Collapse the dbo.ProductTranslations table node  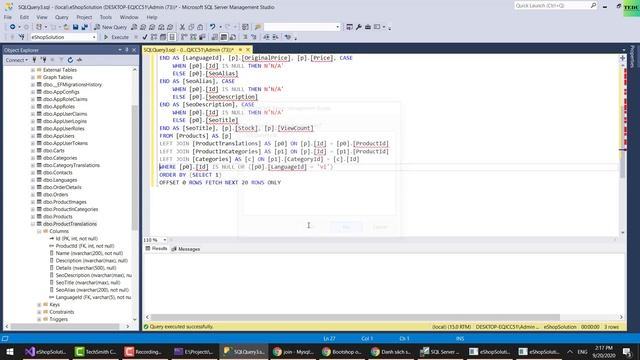pyautogui.click(x=33, y=224)
